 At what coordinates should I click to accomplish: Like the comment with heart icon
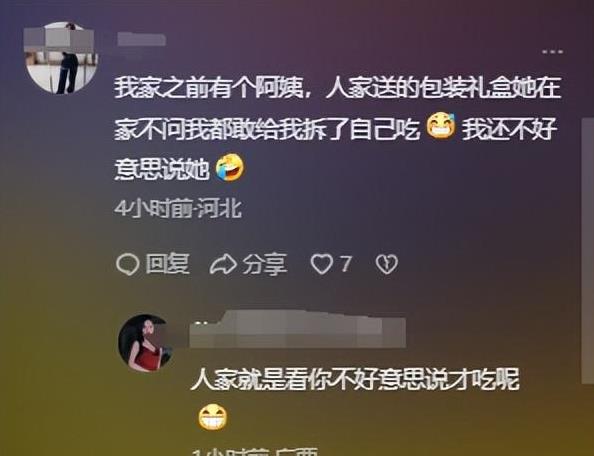coord(322,264)
